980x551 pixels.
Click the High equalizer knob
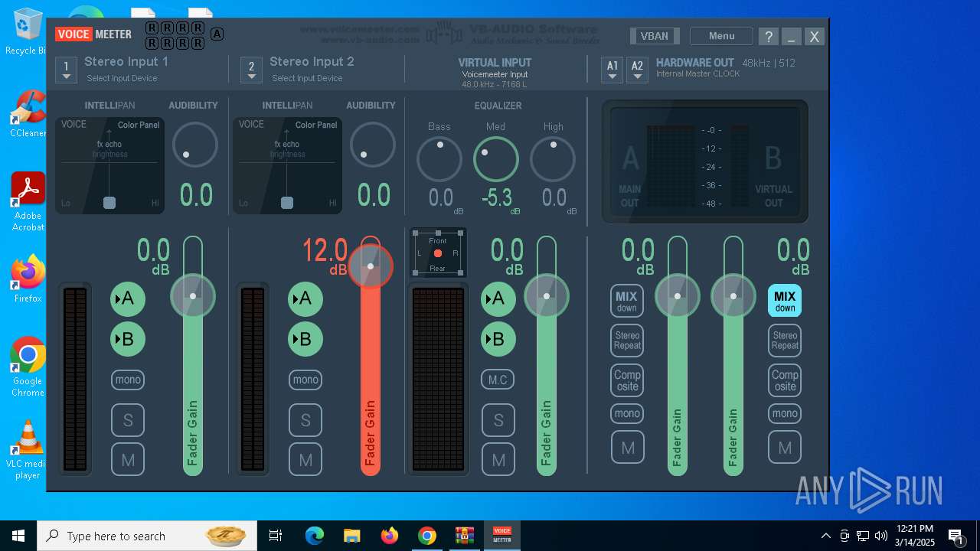click(553, 159)
